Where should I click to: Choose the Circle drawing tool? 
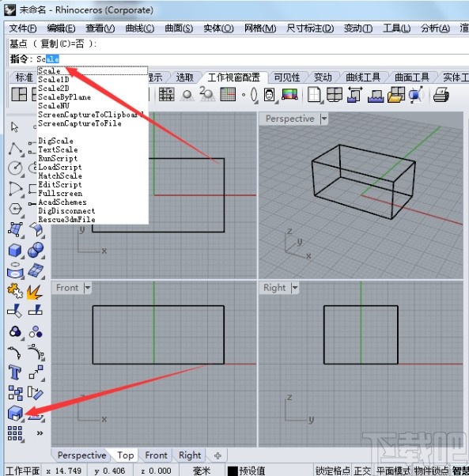click(15, 168)
